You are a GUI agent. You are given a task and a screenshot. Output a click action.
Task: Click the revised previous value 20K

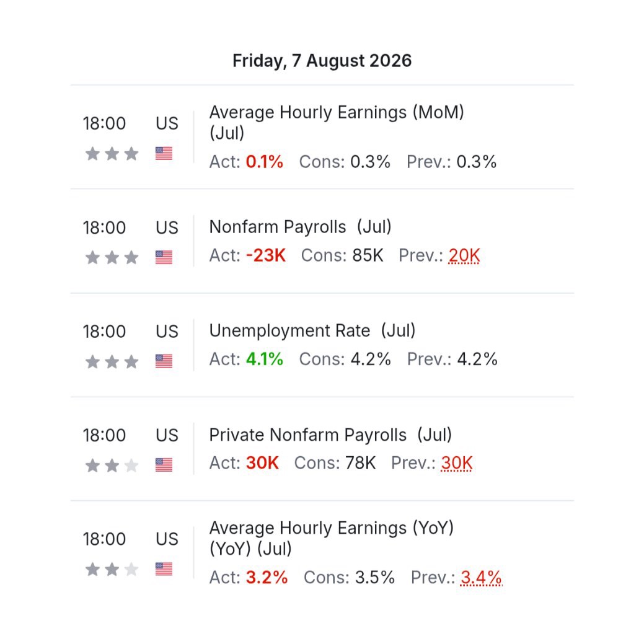point(464,255)
